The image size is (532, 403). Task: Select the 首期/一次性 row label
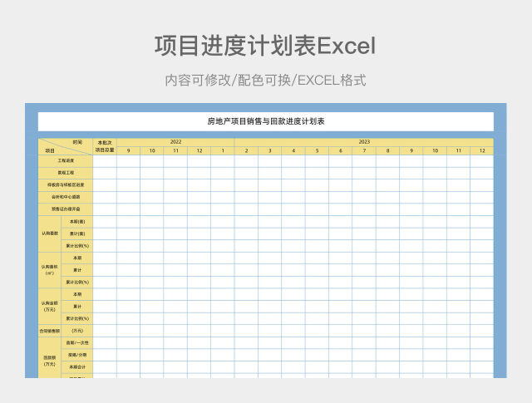coord(77,342)
